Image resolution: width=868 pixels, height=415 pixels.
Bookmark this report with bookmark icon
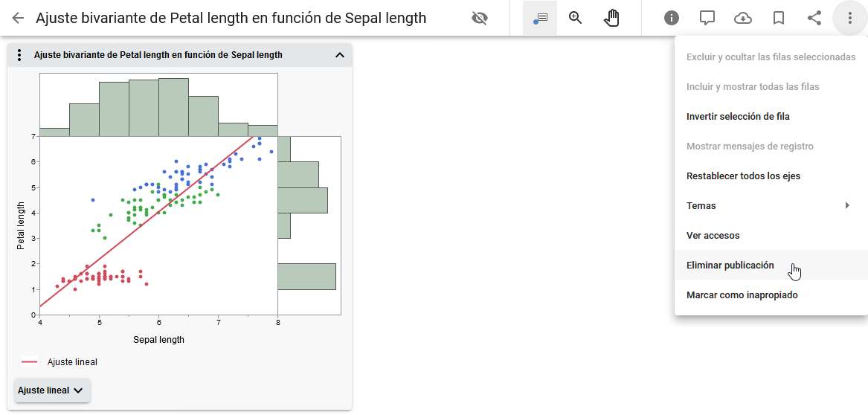click(779, 18)
